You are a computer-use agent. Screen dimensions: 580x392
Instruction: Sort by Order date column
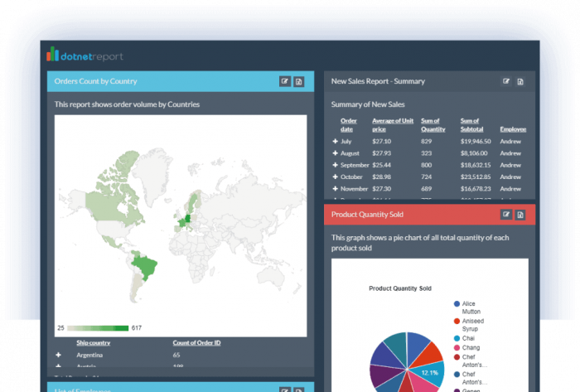(349, 125)
